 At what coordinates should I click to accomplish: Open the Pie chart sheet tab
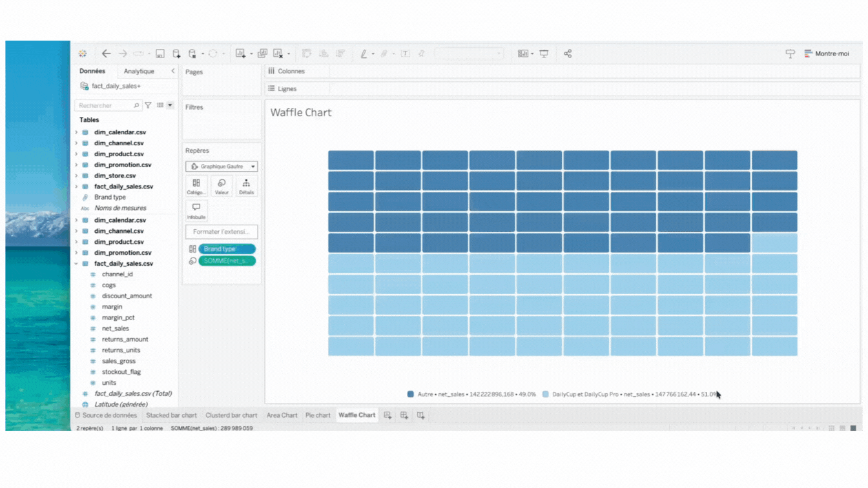[x=318, y=415]
